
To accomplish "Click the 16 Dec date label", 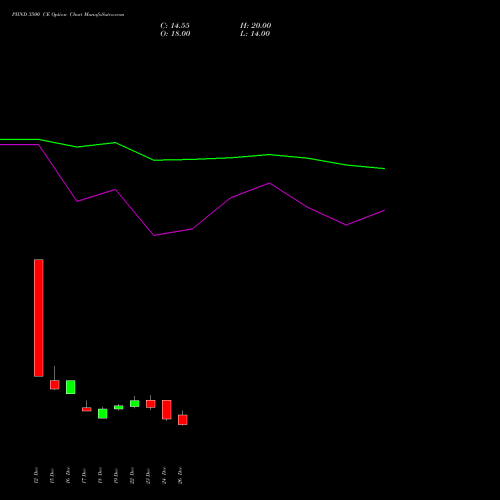I will click(x=68, y=475).
